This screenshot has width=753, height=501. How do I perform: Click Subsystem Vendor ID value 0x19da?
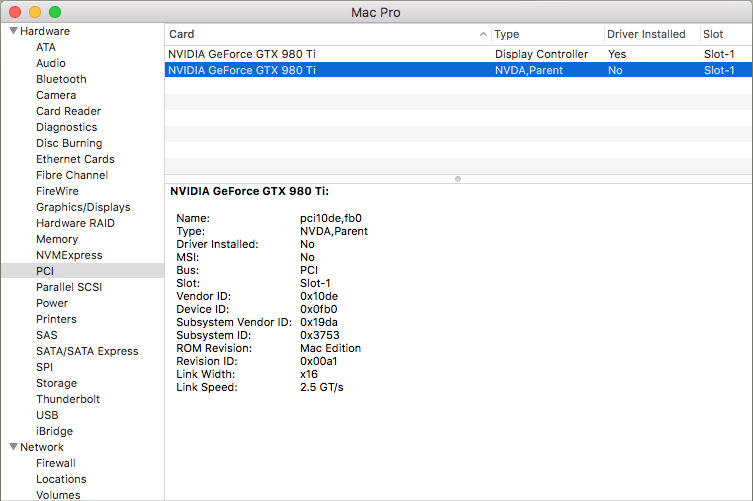[x=319, y=322]
